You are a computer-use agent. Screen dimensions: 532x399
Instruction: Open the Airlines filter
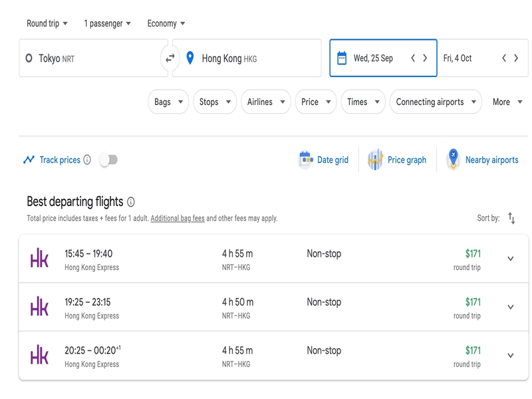(265, 102)
